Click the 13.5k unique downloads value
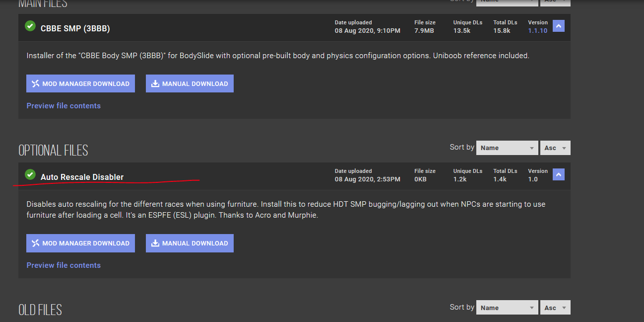Viewport: 644px width, 322px height. 461,31
